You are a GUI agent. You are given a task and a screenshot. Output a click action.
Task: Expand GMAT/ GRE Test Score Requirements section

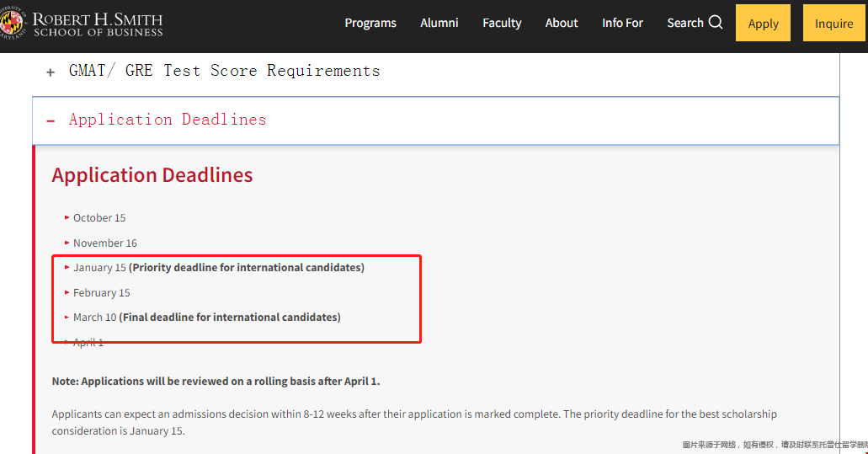(x=224, y=71)
